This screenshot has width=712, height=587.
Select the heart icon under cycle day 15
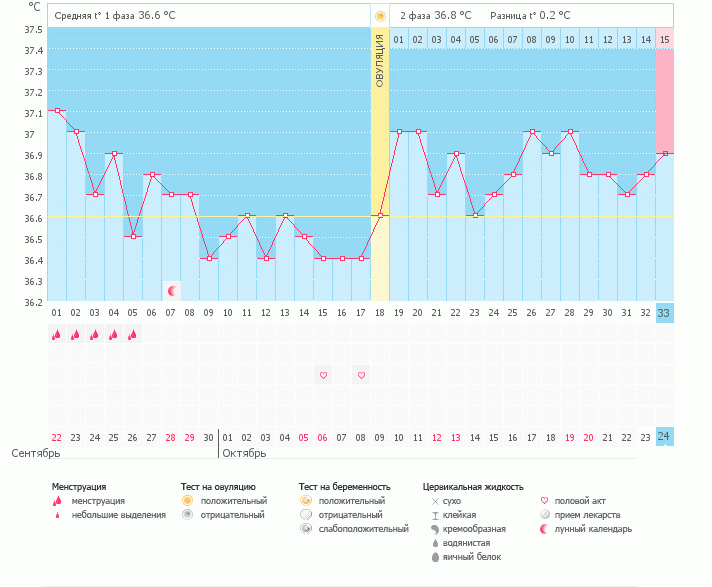[323, 376]
